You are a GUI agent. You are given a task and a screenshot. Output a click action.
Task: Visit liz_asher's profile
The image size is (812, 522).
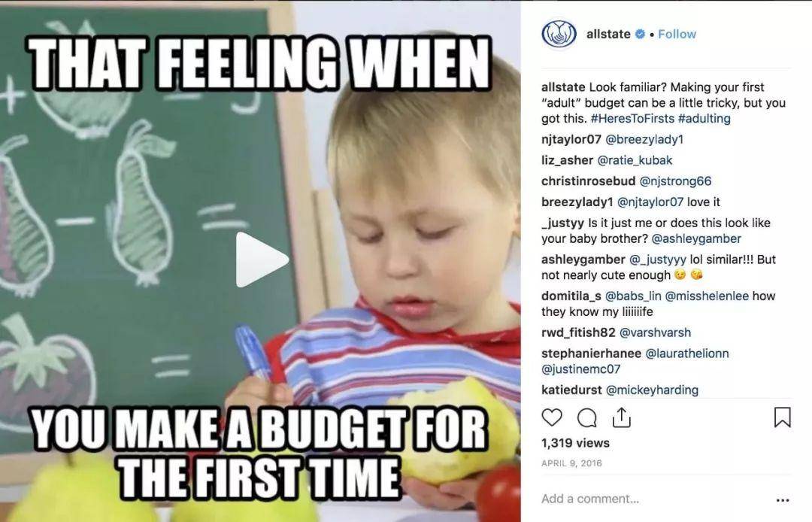click(x=567, y=160)
